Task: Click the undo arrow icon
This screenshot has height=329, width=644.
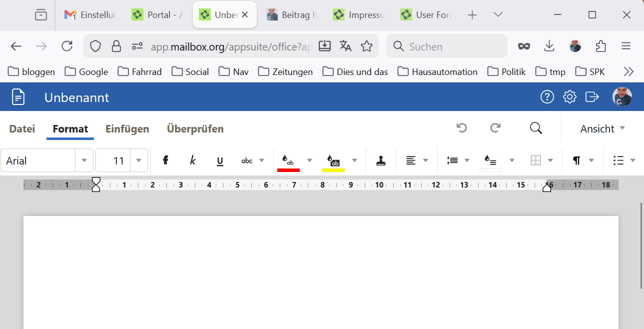Action: tap(462, 128)
